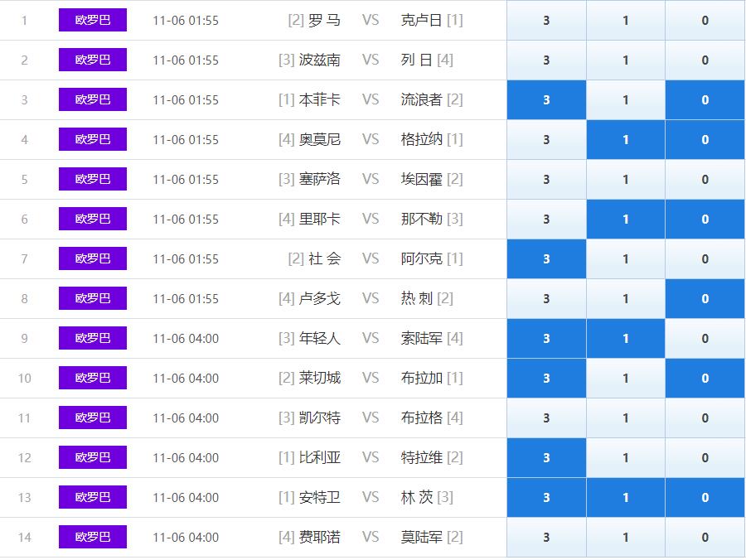Select 0 for 社会 vs 阿尔克

coord(705,258)
